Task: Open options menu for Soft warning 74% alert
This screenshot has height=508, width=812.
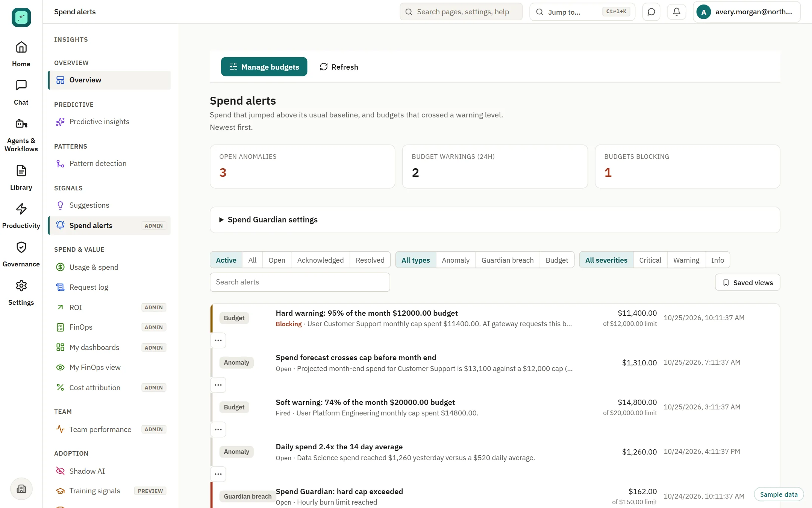Action: coord(218,429)
